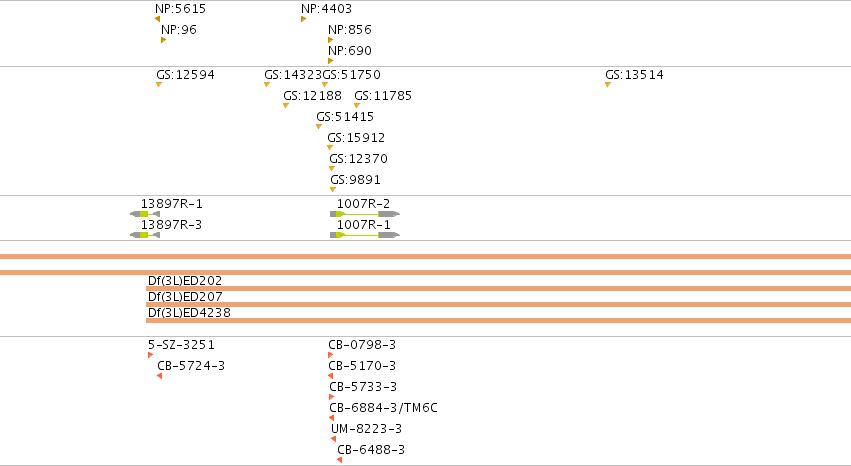The image size is (851, 466).
Task: Open the GS:12594 label
Action: coord(185,75)
